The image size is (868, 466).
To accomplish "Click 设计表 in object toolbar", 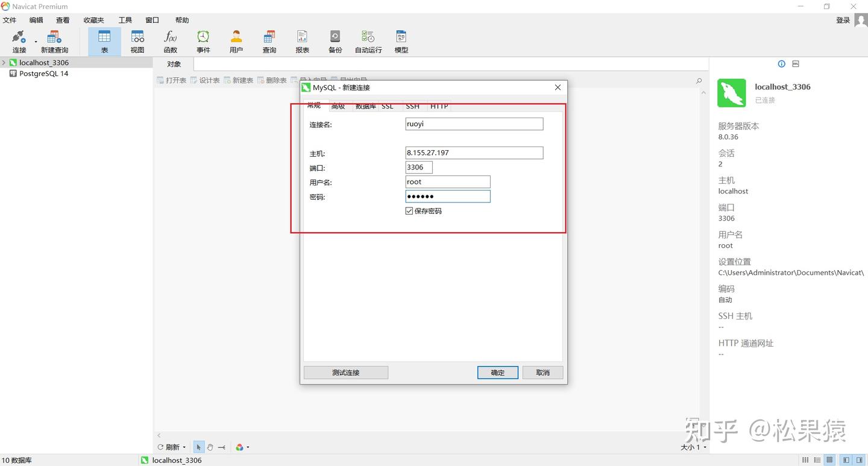I will [206, 80].
